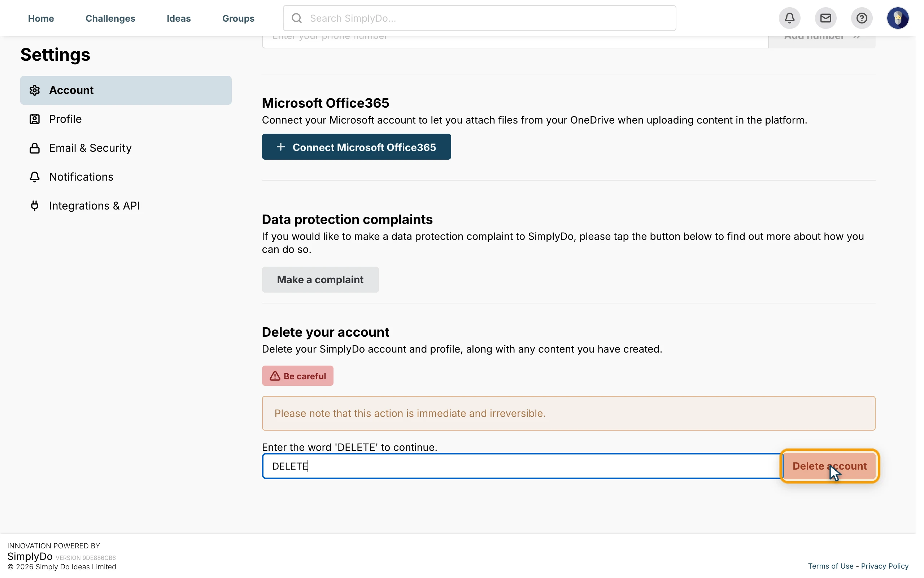
Task: Open the help question mark icon
Action: 862,18
